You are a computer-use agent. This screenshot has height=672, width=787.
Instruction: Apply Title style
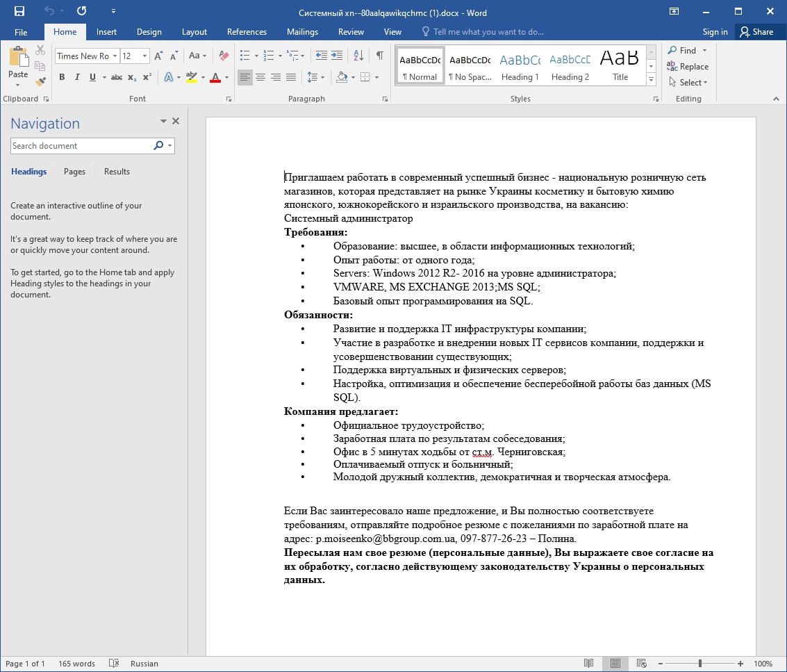point(620,66)
